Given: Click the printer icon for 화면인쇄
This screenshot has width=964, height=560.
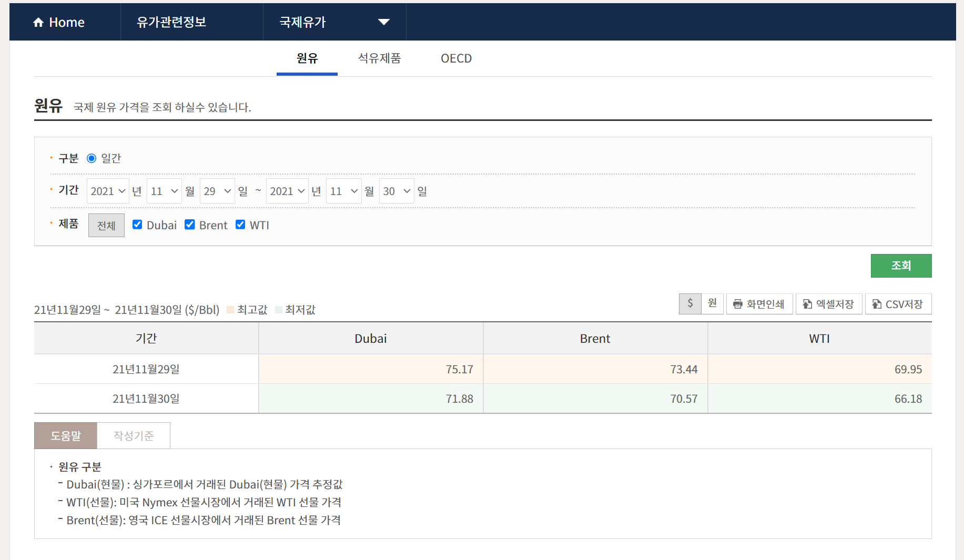Looking at the screenshot, I should (x=737, y=304).
